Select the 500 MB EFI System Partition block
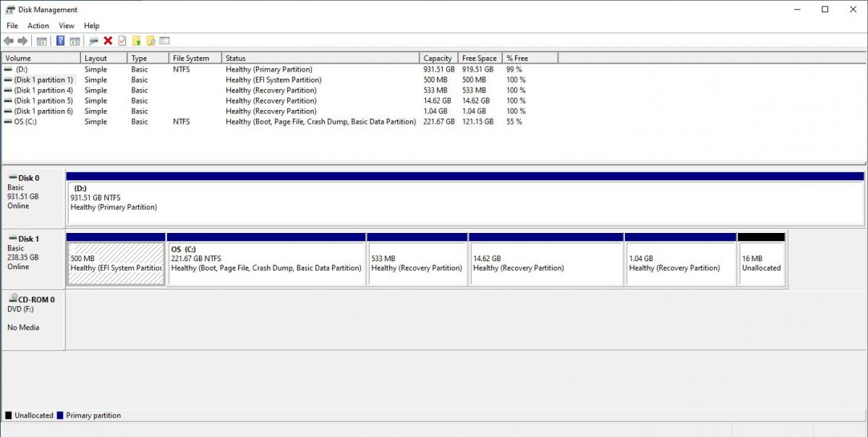 pyautogui.click(x=116, y=260)
